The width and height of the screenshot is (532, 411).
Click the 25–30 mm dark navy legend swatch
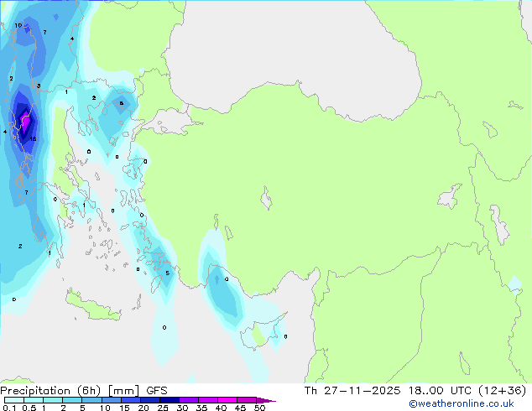(170, 400)
